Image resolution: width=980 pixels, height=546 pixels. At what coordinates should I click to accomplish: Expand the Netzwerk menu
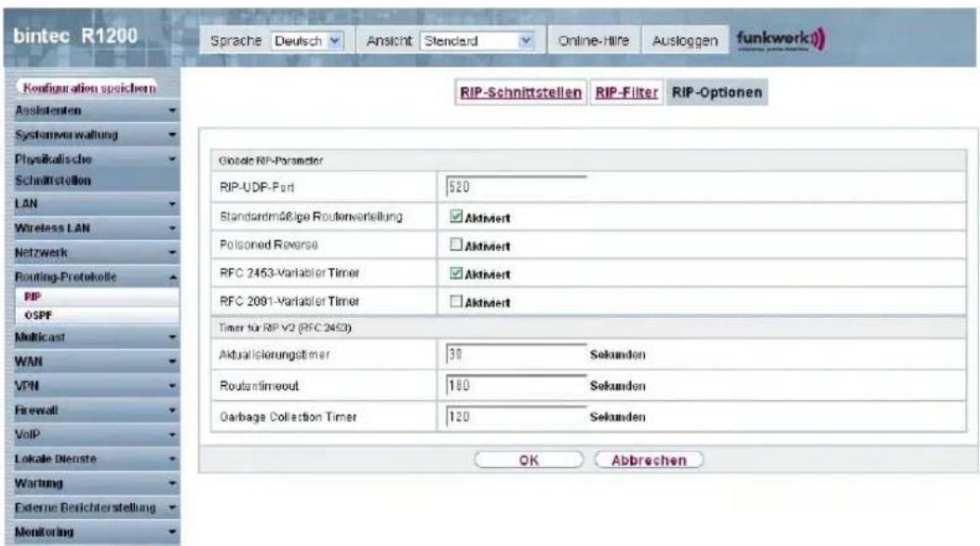[92, 253]
